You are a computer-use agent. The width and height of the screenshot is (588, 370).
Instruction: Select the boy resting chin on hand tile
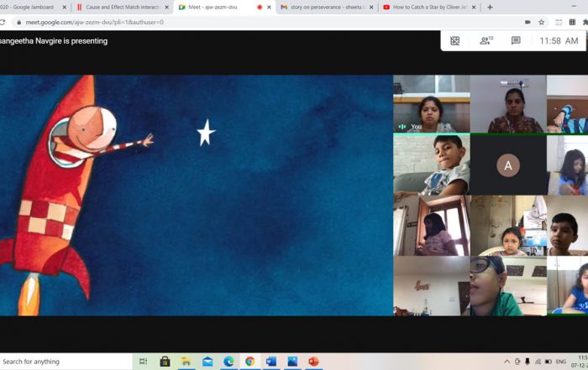tap(431, 164)
